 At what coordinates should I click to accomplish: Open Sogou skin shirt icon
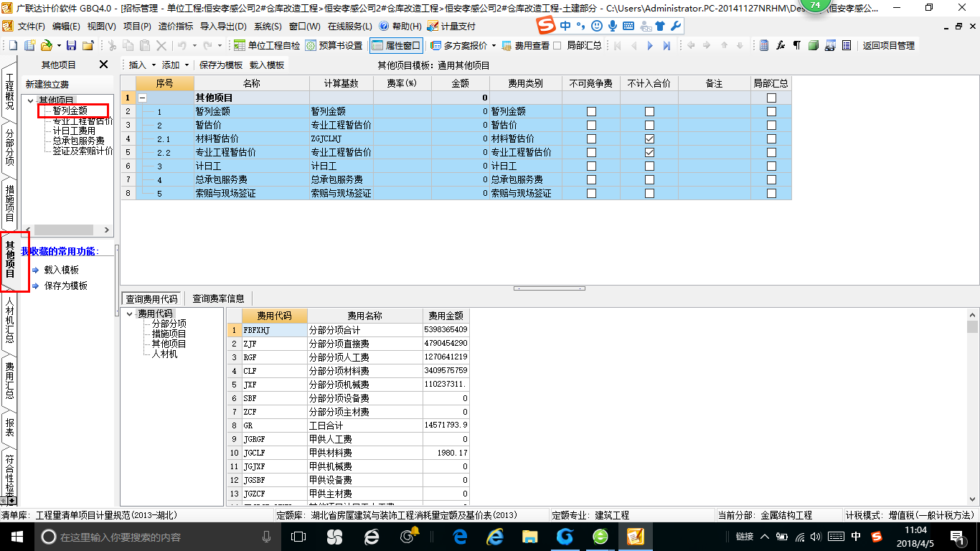(660, 26)
